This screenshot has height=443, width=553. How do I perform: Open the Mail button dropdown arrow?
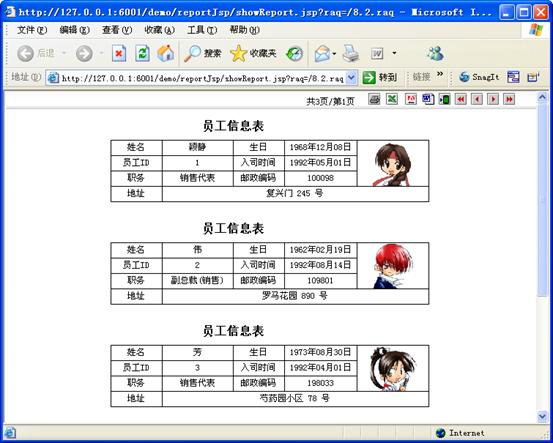334,54
